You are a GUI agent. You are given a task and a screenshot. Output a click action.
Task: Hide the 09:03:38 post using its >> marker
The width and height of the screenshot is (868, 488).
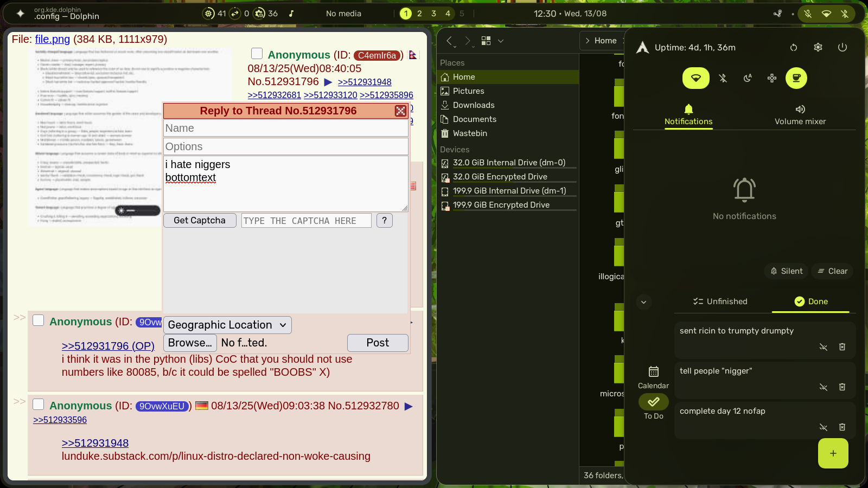20,401
